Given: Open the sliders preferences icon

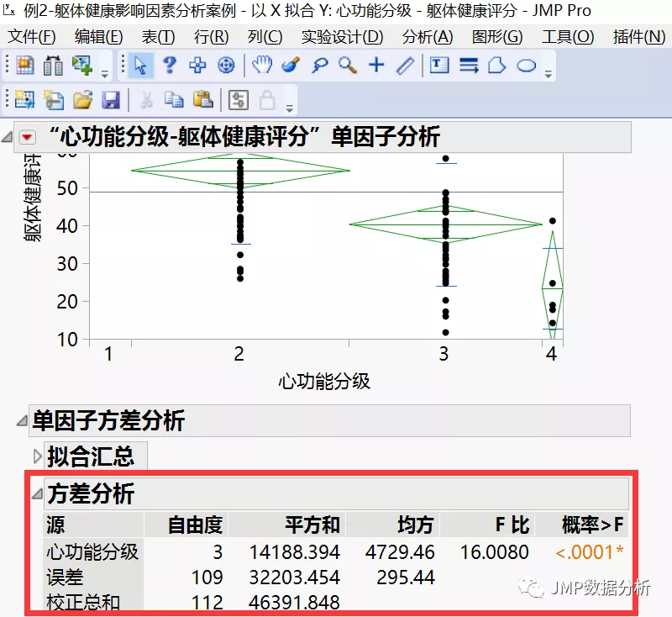Looking at the screenshot, I should pos(239,100).
